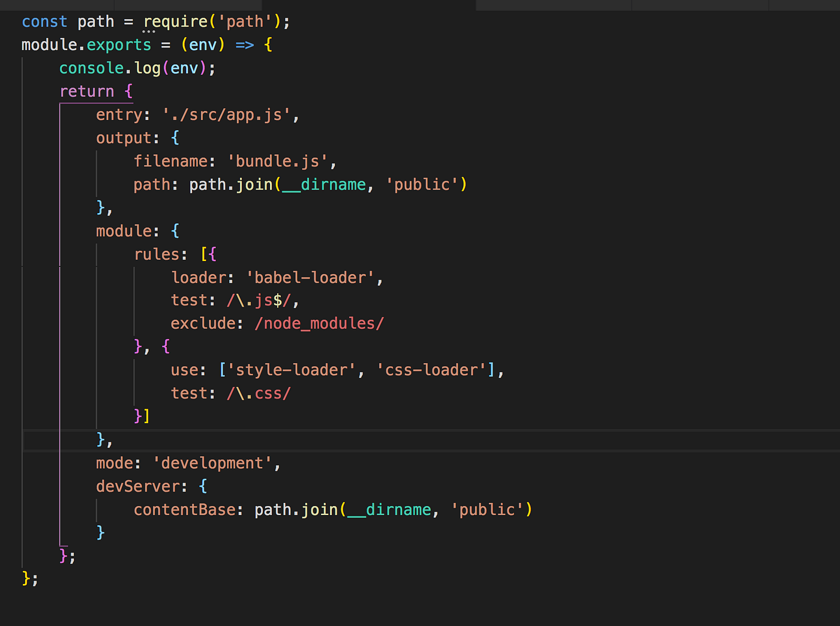The image size is (840, 626).
Task: Click 'console' in console.log(env)
Action: [x=91, y=68]
